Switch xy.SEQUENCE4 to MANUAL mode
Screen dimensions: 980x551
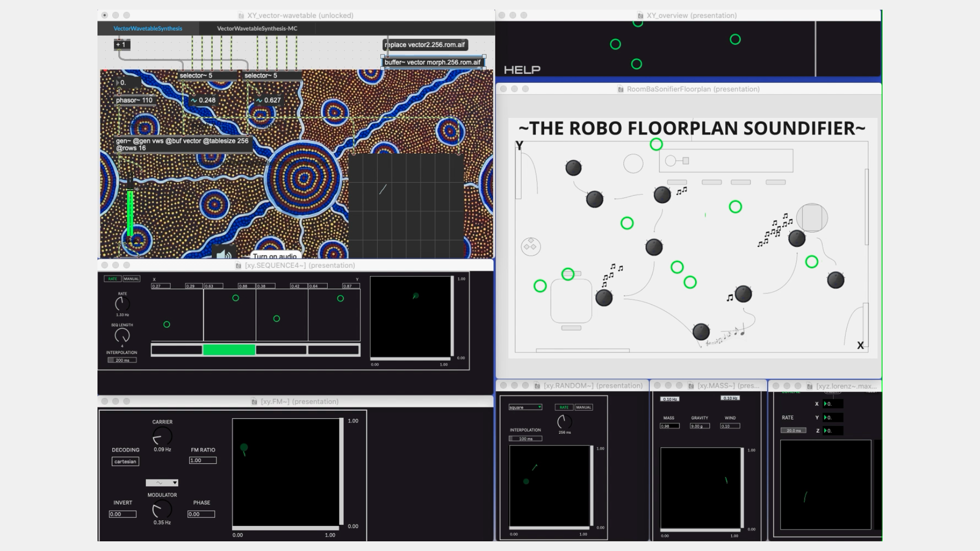coord(131,279)
